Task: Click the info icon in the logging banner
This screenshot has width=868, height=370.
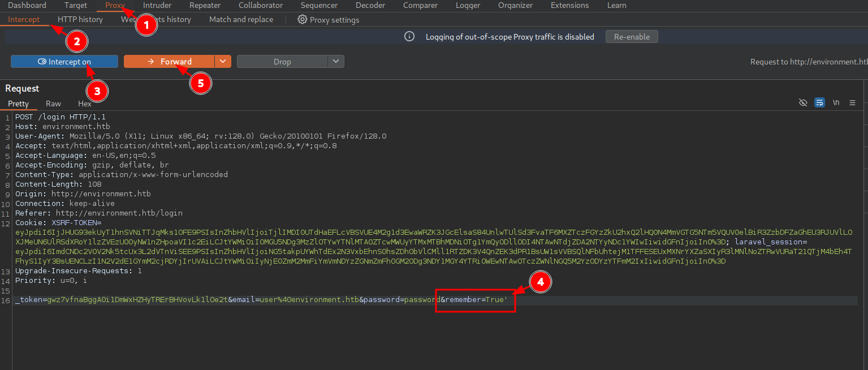Action: [x=409, y=37]
